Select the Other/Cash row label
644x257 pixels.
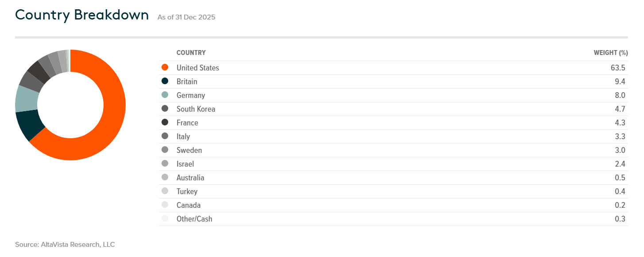point(194,219)
